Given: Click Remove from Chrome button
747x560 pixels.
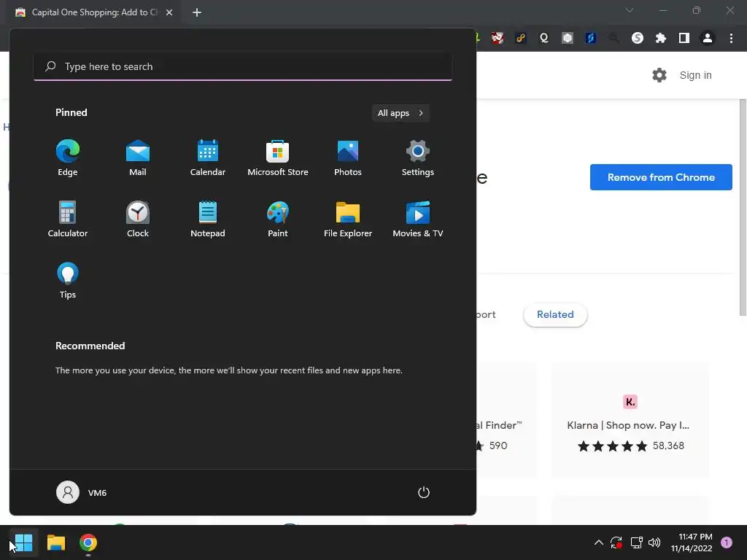Looking at the screenshot, I should (661, 177).
